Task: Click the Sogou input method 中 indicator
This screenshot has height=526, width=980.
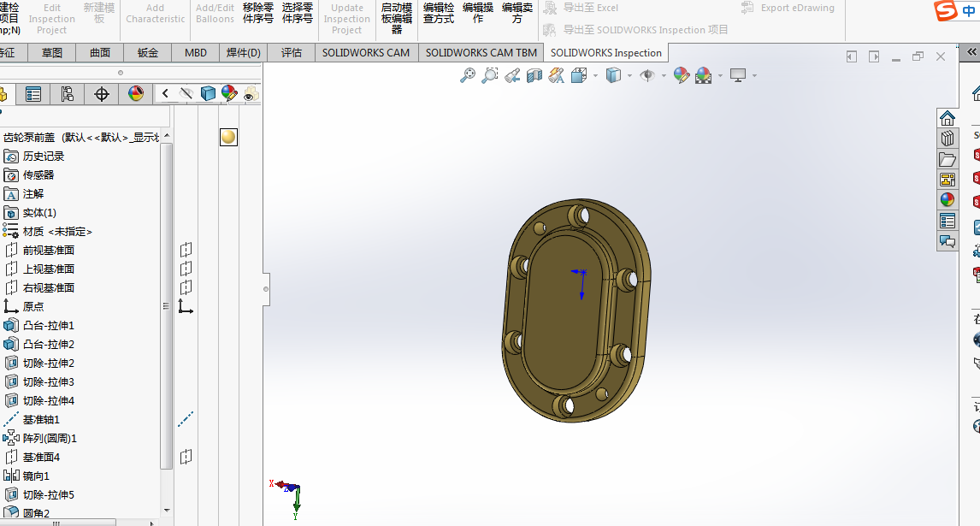Action: pyautogui.click(x=969, y=11)
